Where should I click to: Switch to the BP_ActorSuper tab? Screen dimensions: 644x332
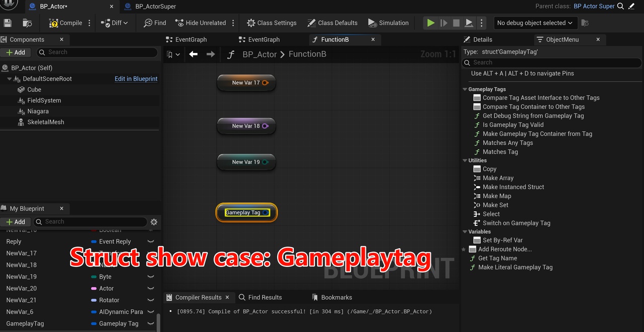coord(155,7)
